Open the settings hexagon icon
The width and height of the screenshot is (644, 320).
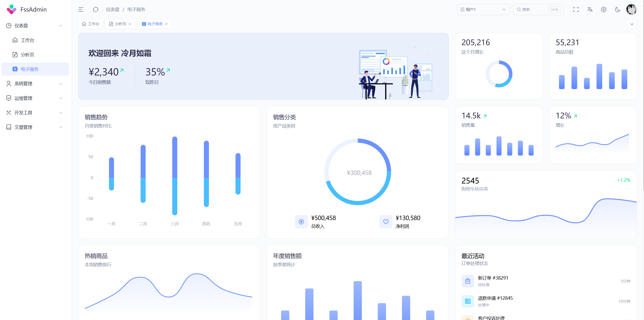[604, 10]
